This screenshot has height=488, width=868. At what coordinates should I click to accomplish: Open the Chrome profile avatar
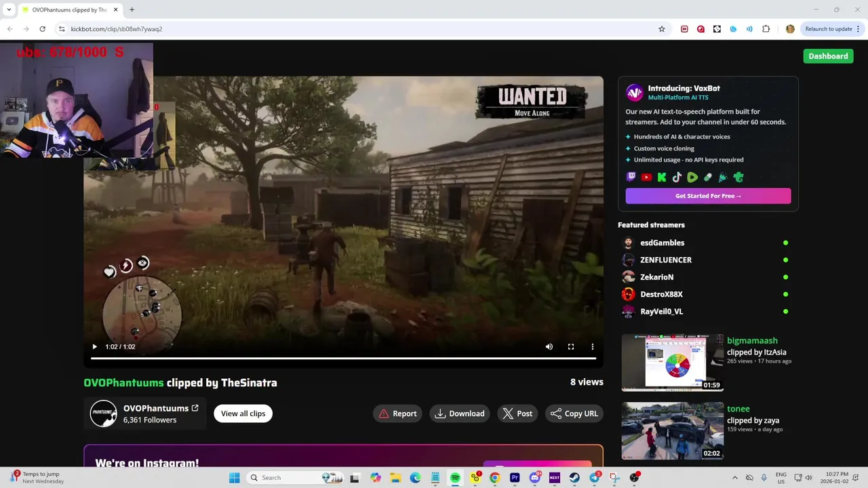790,29
